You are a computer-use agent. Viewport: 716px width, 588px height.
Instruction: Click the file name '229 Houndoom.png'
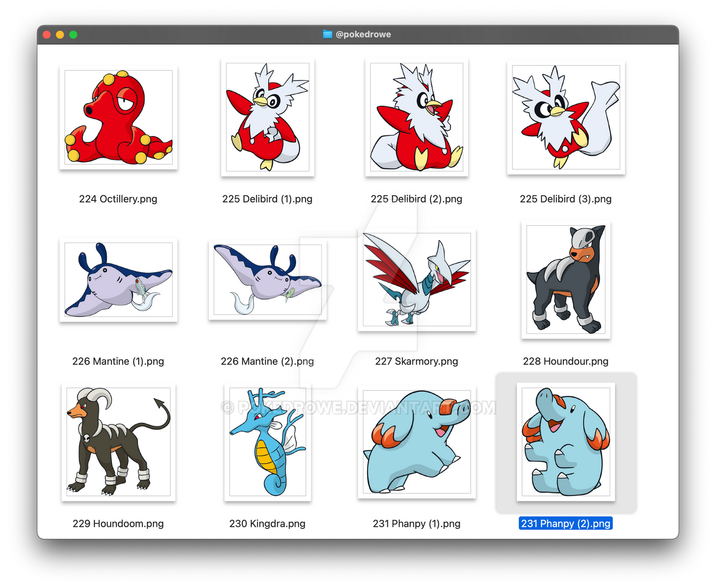point(118,524)
